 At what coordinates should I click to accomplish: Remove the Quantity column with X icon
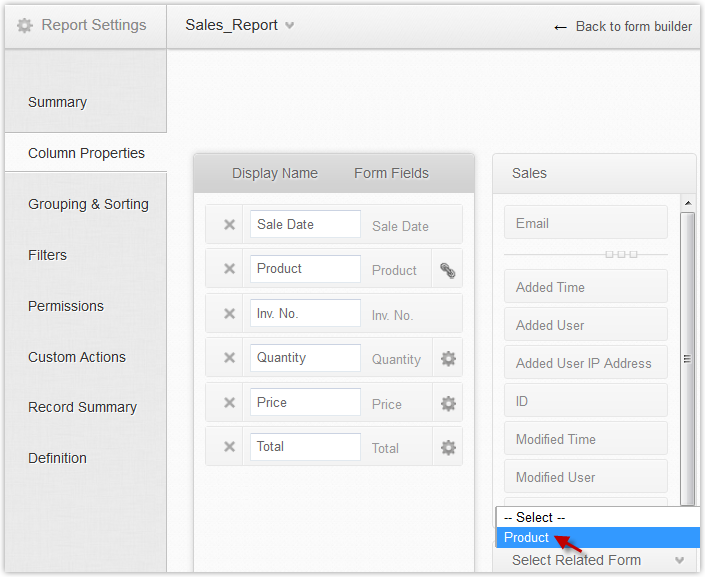(x=229, y=358)
